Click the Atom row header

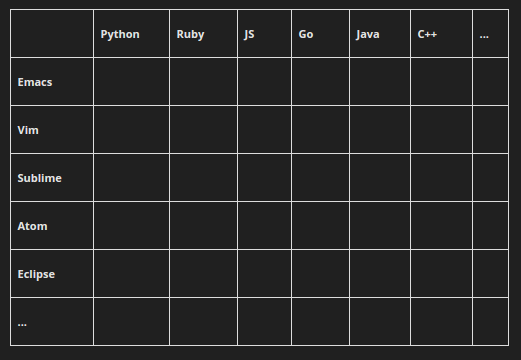pos(52,226)
